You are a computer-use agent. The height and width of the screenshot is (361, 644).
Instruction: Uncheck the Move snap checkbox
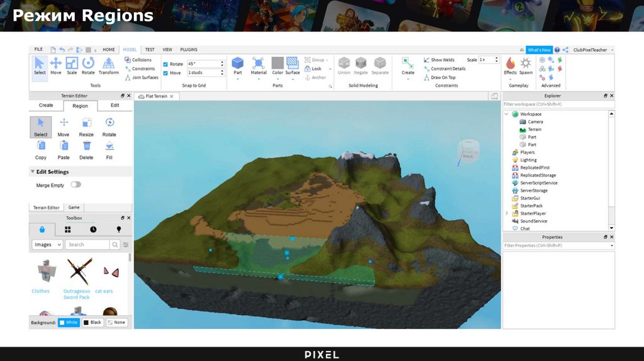tap(165, 73)
